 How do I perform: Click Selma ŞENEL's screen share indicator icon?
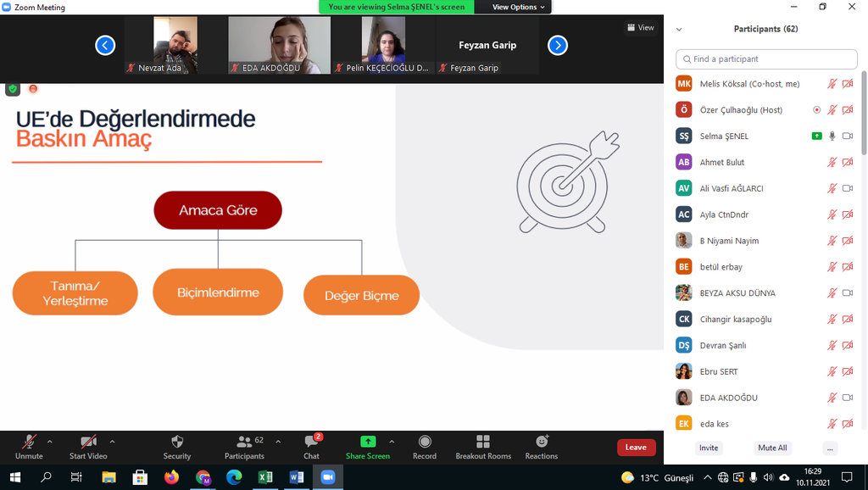(816, 136)
